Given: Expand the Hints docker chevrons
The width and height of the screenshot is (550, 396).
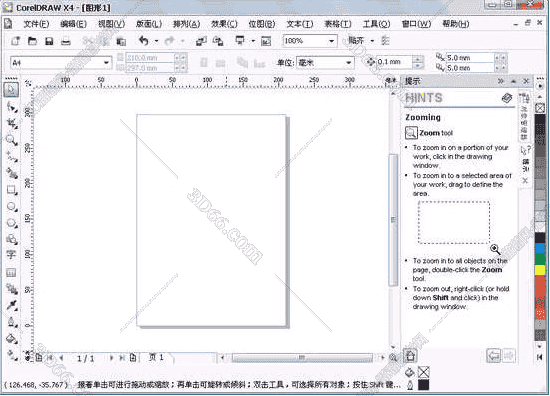Looking at the screenshot, I should (x=501, y=81).
